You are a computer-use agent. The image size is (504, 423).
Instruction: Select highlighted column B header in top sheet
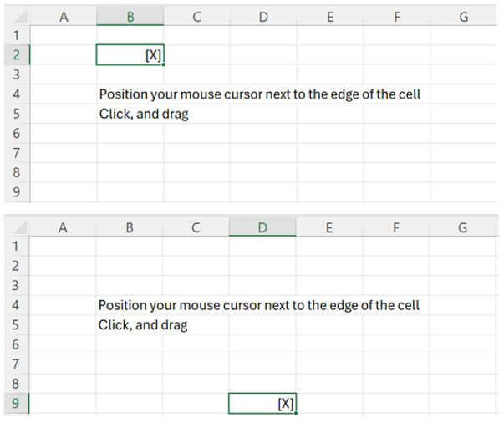[x=130, y=18]
